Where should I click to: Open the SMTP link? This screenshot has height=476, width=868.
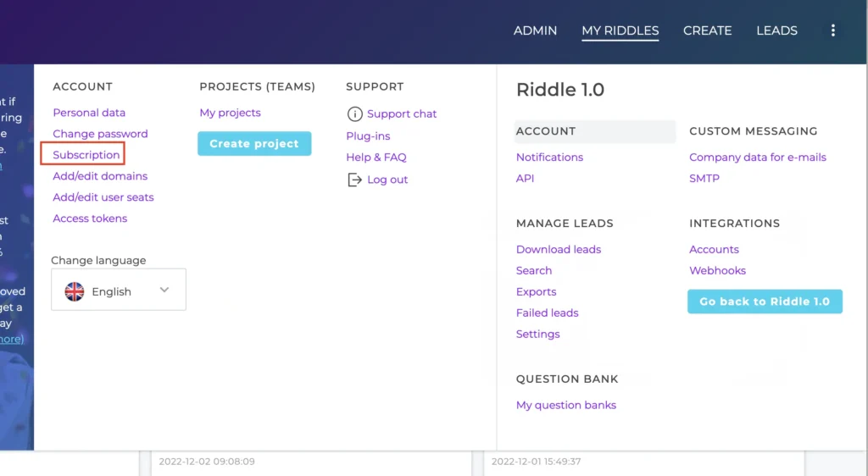[704, 179]
